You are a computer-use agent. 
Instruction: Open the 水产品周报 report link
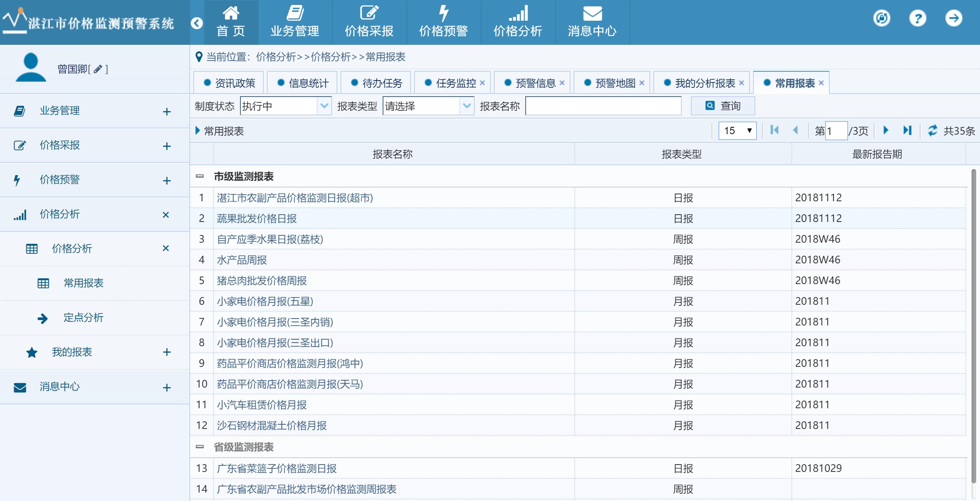pyautogui.click(x=242, y=260)
